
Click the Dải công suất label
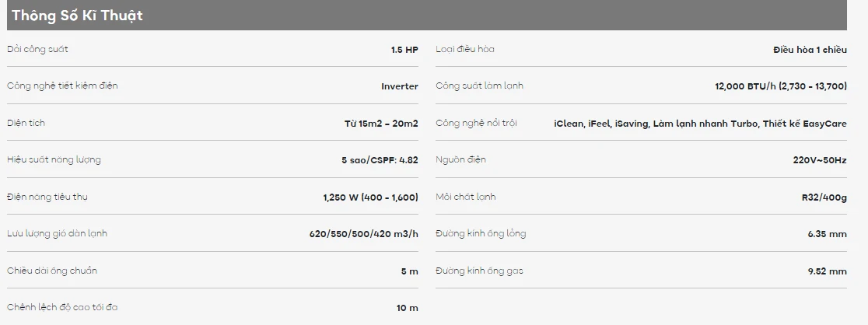[x=37, y=50]
